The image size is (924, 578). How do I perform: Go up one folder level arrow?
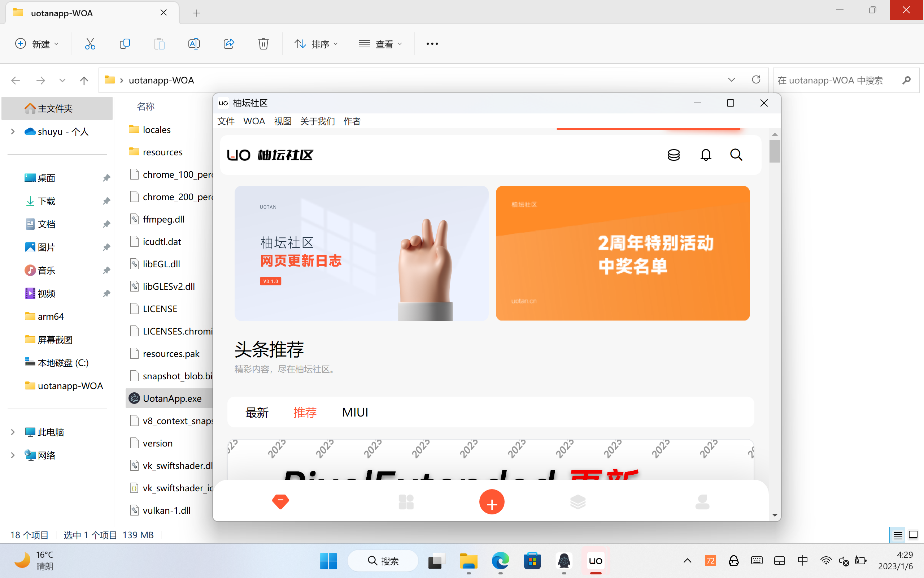84,80
